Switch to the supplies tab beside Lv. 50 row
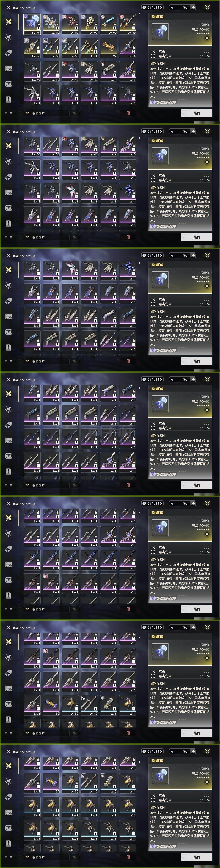This screenshot has height=868, width=220. [x=9, y=84]
